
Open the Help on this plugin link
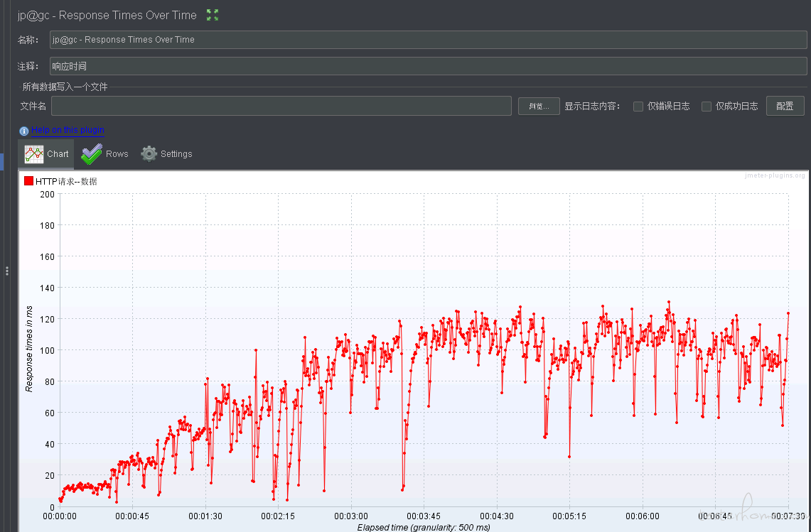click(68, 130)
